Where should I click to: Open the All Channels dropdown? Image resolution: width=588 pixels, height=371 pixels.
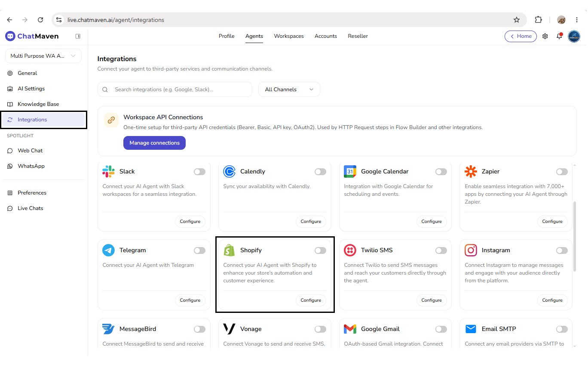[289, 90]
